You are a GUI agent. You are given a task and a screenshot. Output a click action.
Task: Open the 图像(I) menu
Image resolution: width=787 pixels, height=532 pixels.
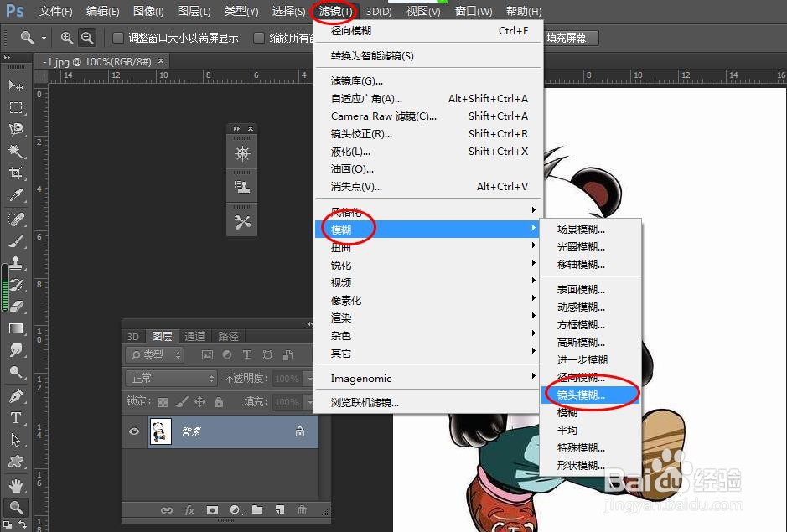coord(148,11)
